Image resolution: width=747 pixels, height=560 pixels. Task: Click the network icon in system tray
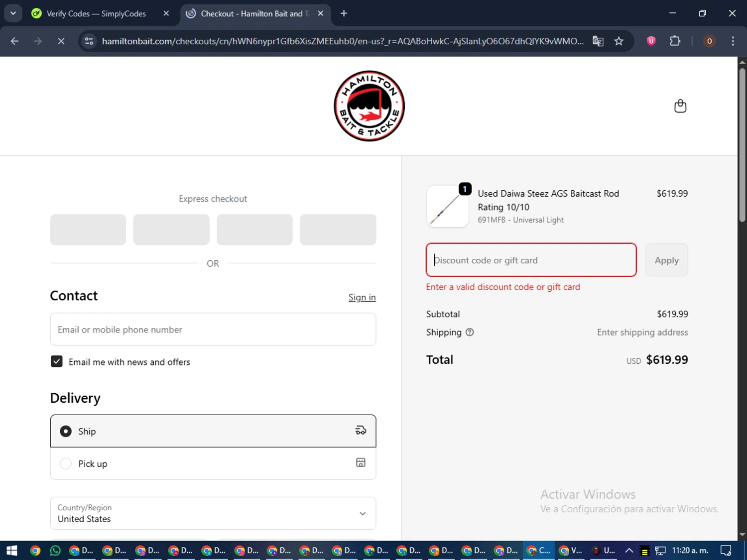pyautogui.click(x=660, y=551)
